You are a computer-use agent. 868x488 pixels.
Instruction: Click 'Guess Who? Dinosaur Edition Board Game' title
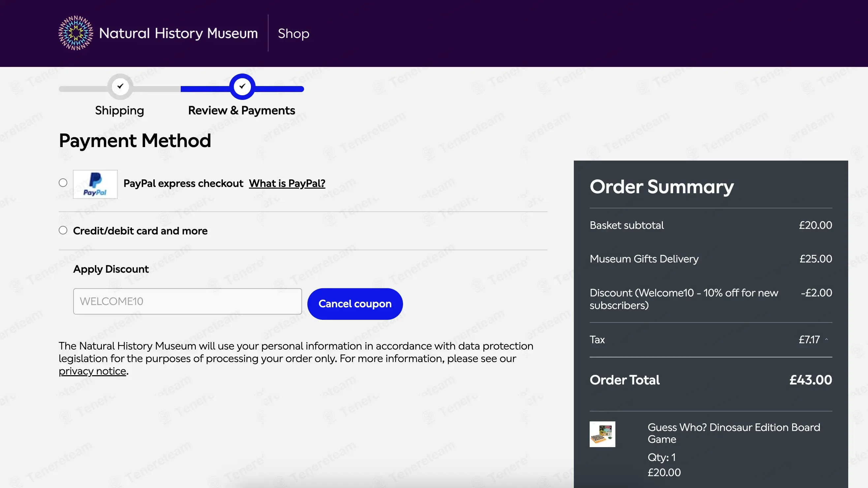tap(734, 434)
